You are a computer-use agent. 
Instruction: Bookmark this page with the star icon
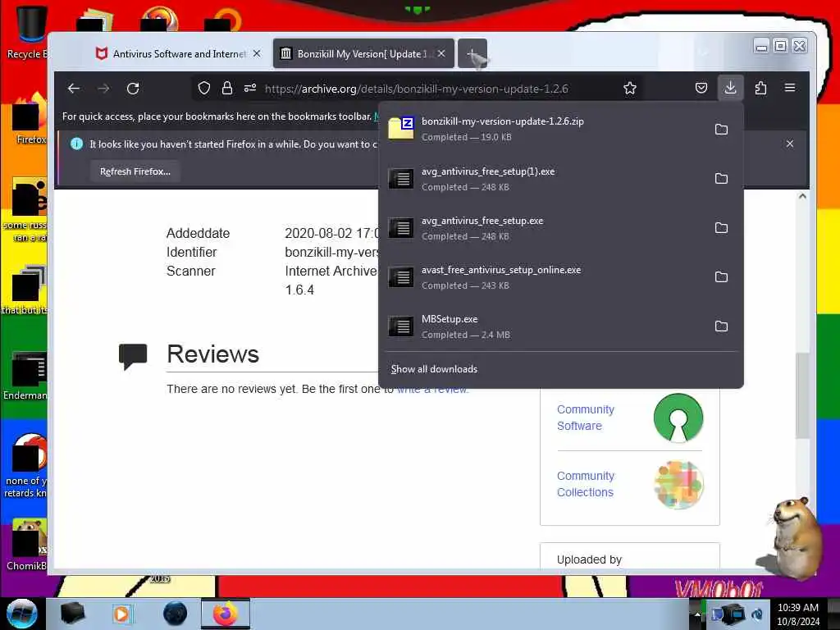(x=630, y=89)
